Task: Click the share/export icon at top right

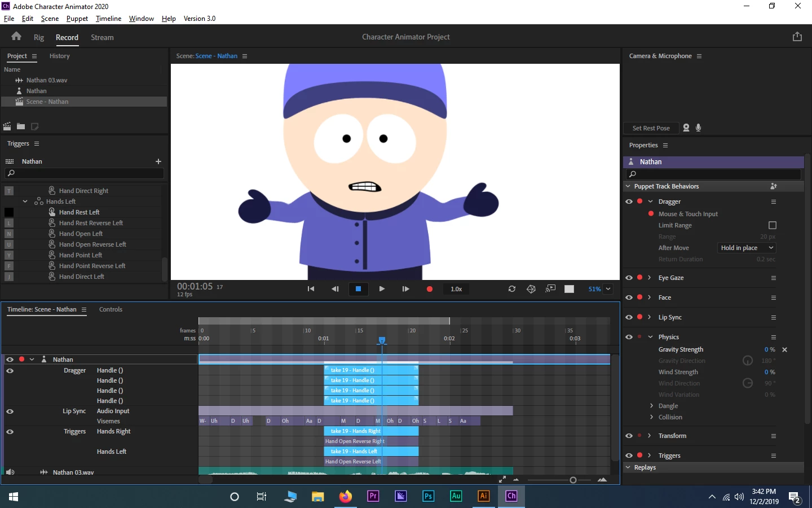Action: 797,37
